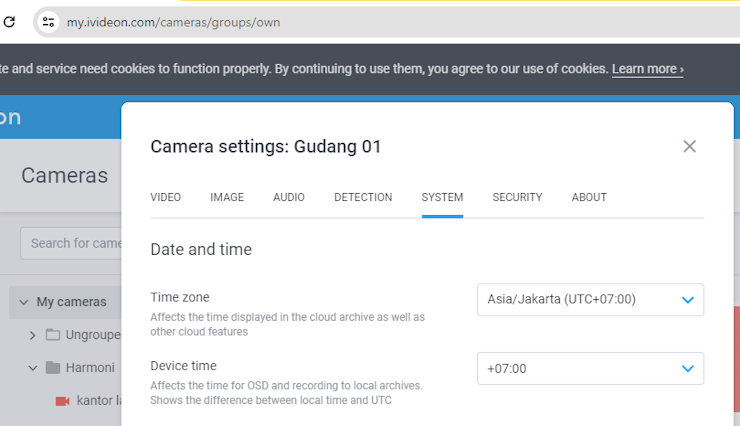Click the Search for cameras field
The image size is (740, 426).
click(71, 243)
